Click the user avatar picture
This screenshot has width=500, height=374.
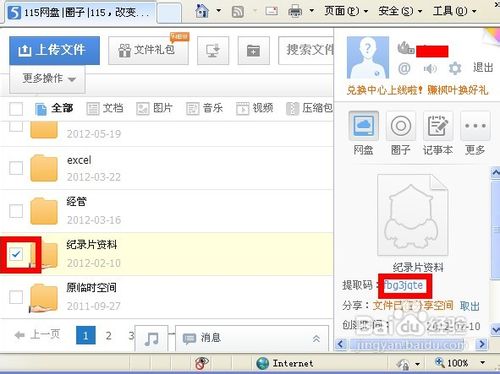[368, 57]
